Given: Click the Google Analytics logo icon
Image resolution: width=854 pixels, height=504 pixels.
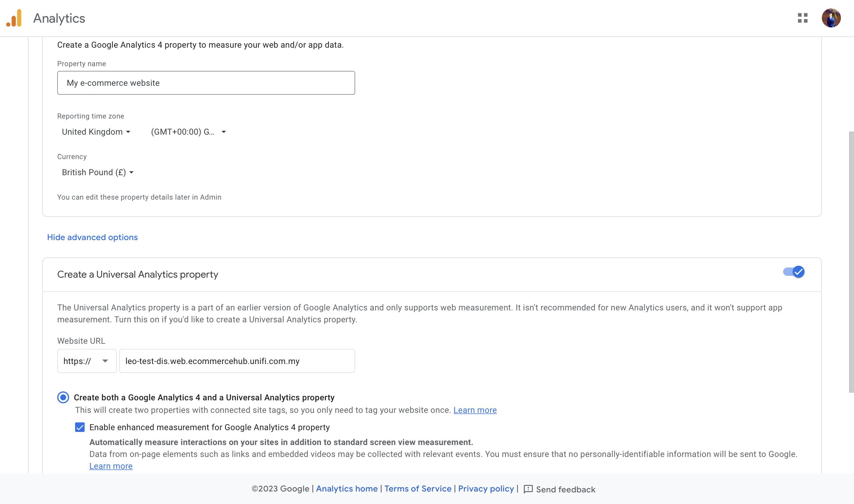Looking at the screenshot, I should pos(14,18).
